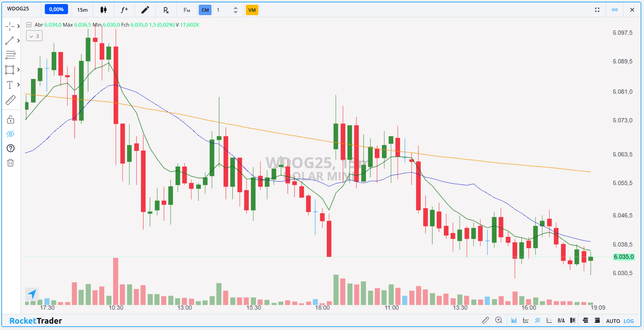This screenshot has width=644, height=330.
Task: Click the right-aligned volume profile icon
Action: [x=597, y=321]
